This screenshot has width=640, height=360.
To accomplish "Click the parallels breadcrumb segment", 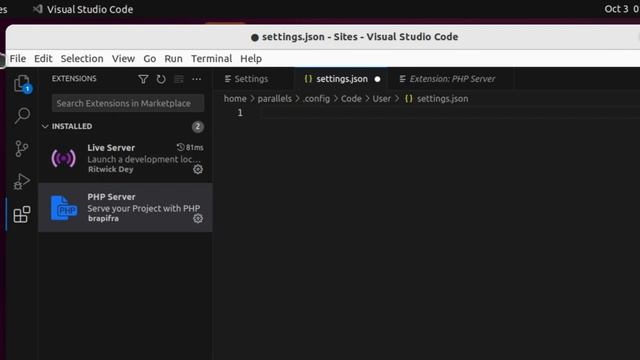I will pos(275,99).
